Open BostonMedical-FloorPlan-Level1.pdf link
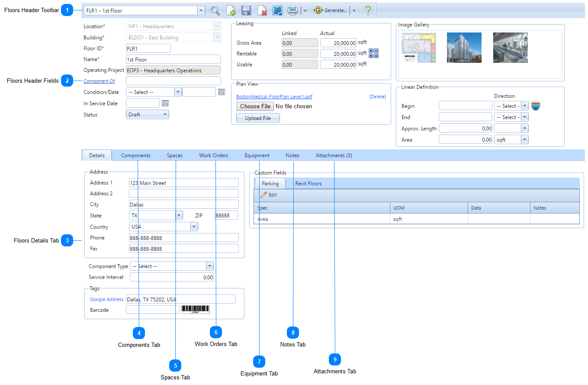The height and width of the screenshot is (385, 588). tap(274, 97)
